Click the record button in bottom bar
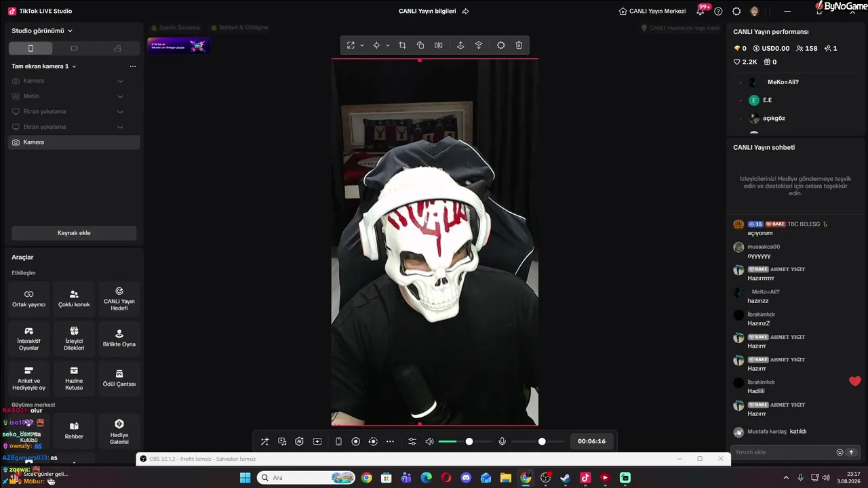This screenshot has height=488, width=868. click(x=355, y=441)
